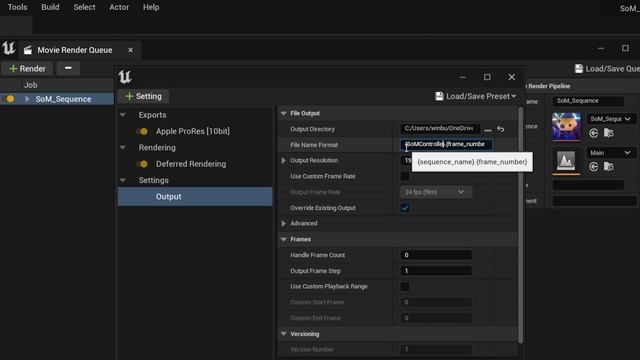This screenshot has width=640, height=360.
Task: Select the Movie Render Queue tab
Action: coord(75,50)
